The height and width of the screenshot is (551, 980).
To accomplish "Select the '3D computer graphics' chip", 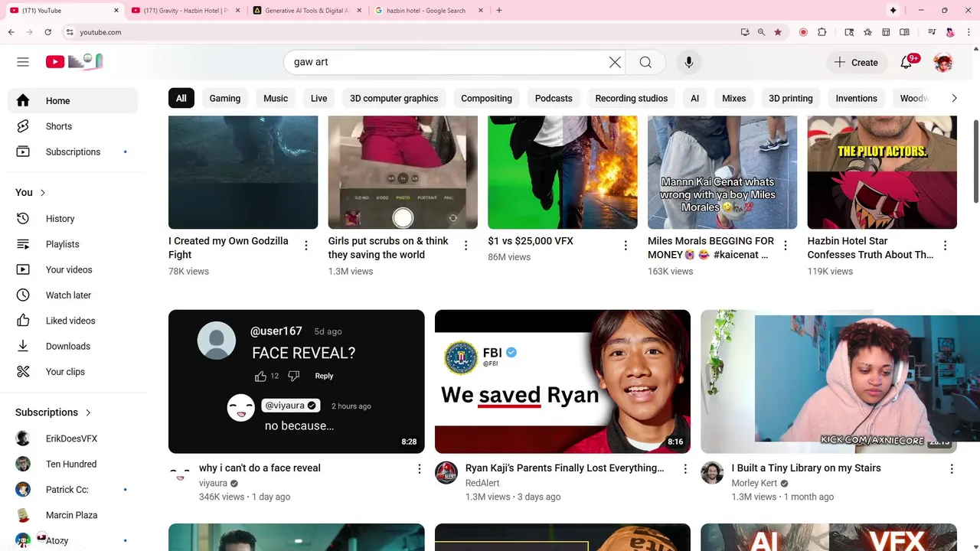I will (394, 98).
